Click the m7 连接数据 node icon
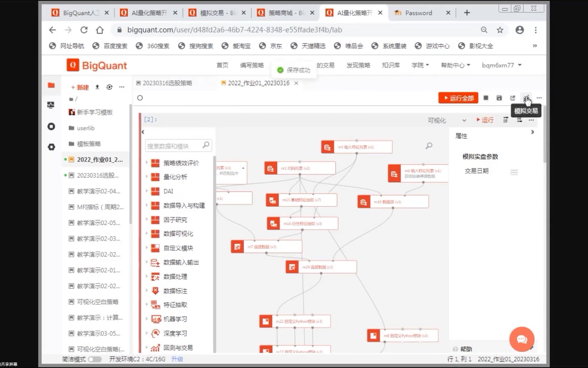Image resolution: width=588 pixels, height=368 pixels. 237,247
